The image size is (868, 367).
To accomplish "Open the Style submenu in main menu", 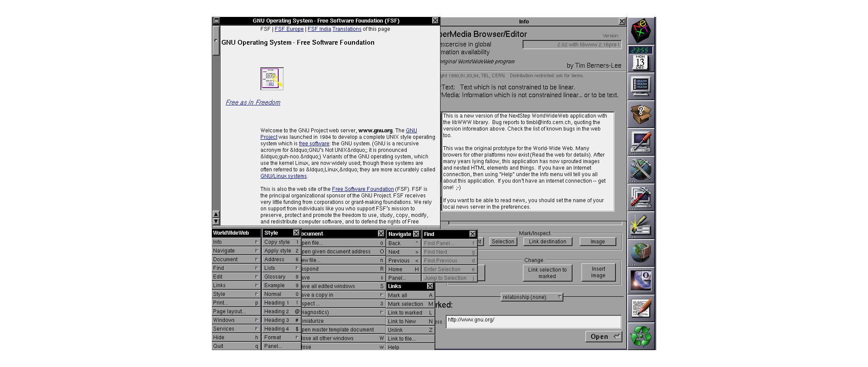I will point(236,294).
